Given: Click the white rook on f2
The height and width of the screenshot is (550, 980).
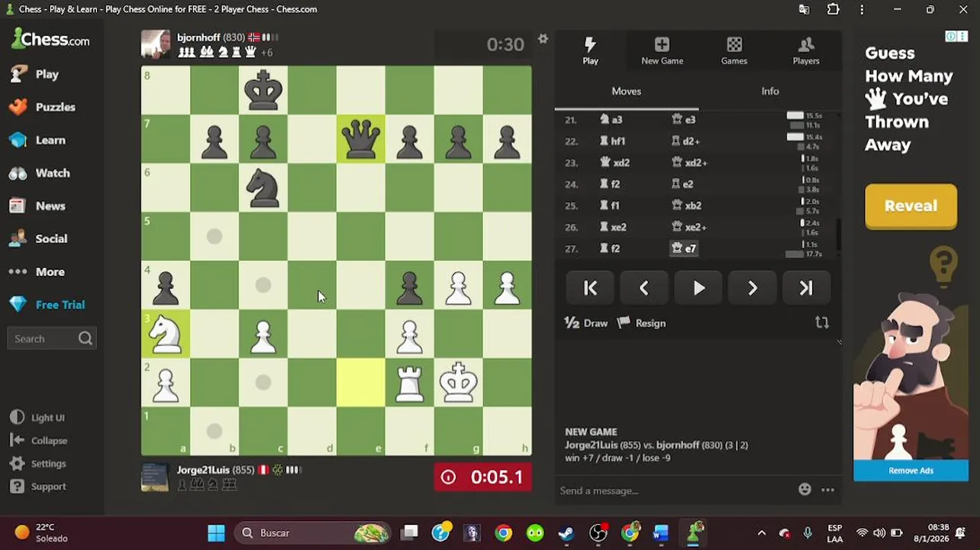Looking at the screenshot, I should tap(410, 383).
